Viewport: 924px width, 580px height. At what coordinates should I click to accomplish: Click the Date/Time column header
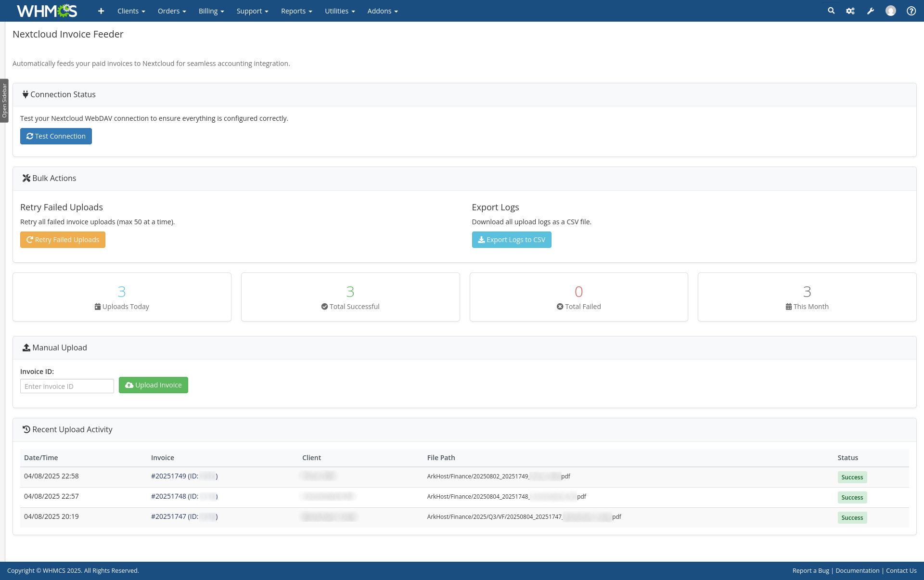pyautogui.click(x=41, y=458)
